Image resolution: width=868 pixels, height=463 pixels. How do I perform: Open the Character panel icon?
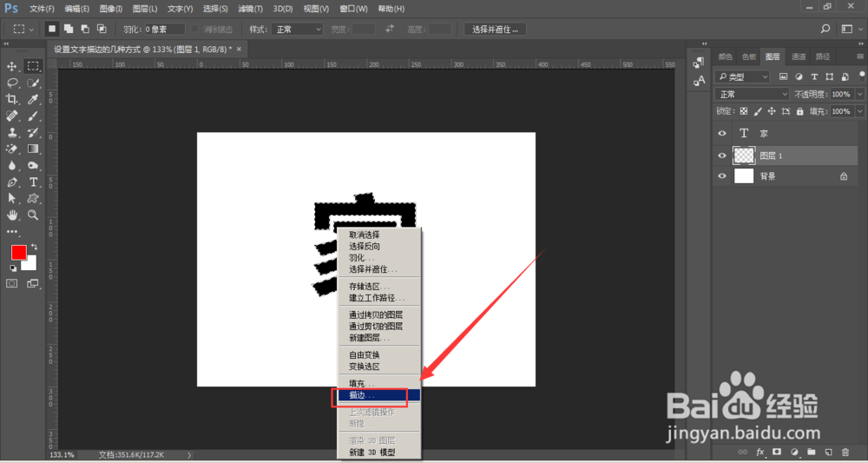click(699, 81)
